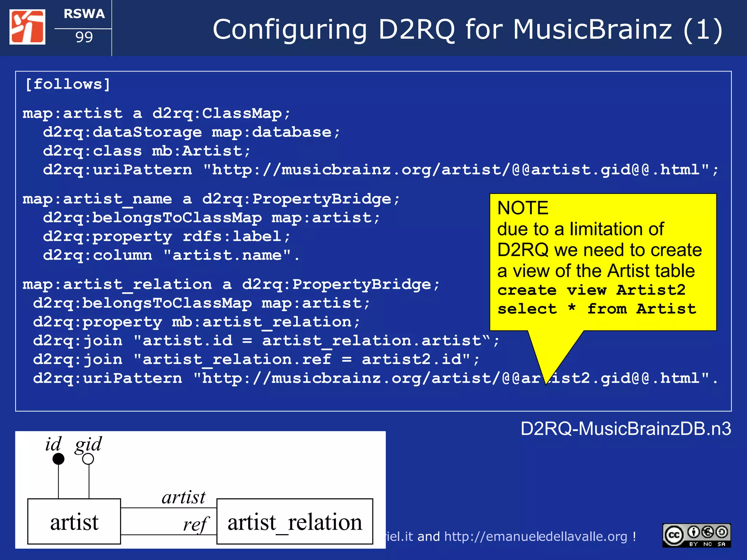Click the uriPattern line with artist2.gid
Image resolution: width=747 pixels, height=560 pixels.
pos(376,378)
